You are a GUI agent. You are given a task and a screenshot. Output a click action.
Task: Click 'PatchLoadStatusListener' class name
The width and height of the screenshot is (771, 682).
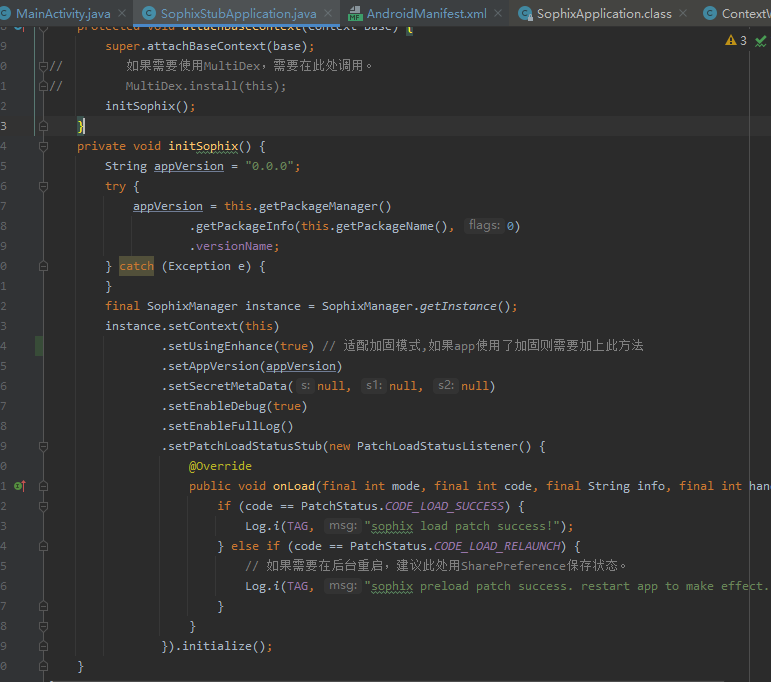pyautogui.click(x=437, y=446)
